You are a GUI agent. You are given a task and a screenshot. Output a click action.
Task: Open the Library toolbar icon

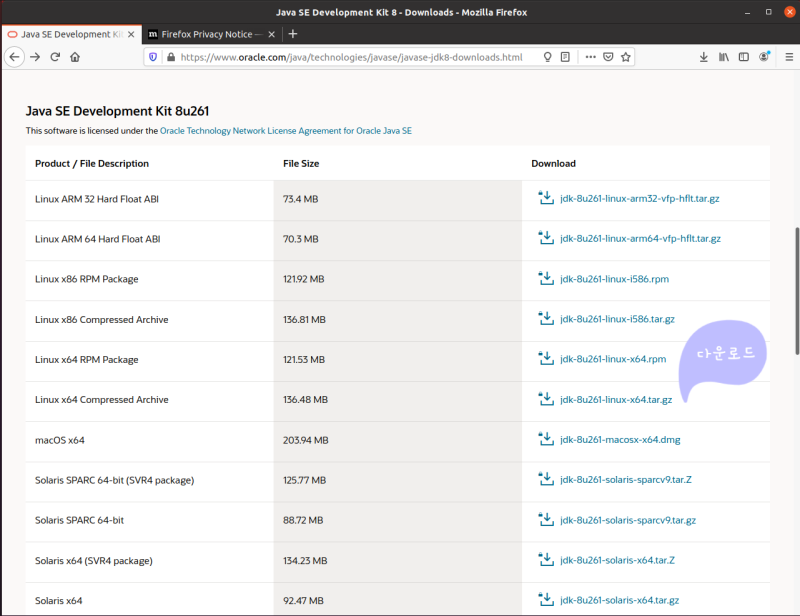tap(723, 57)
